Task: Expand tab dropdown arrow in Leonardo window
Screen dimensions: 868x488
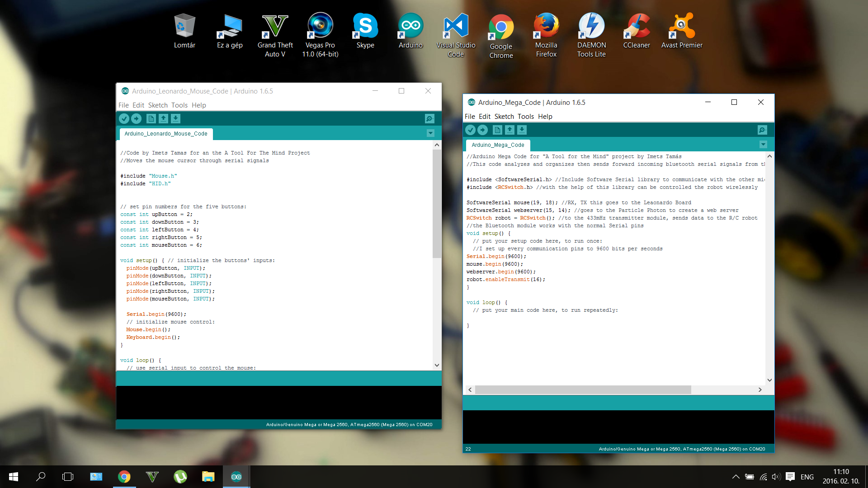Action: pyautogui.click(x=430, y=133)
